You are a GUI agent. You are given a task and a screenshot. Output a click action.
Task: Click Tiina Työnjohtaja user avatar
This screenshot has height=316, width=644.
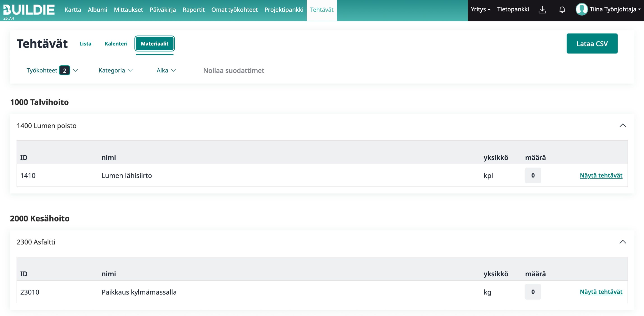pos(581,9)
